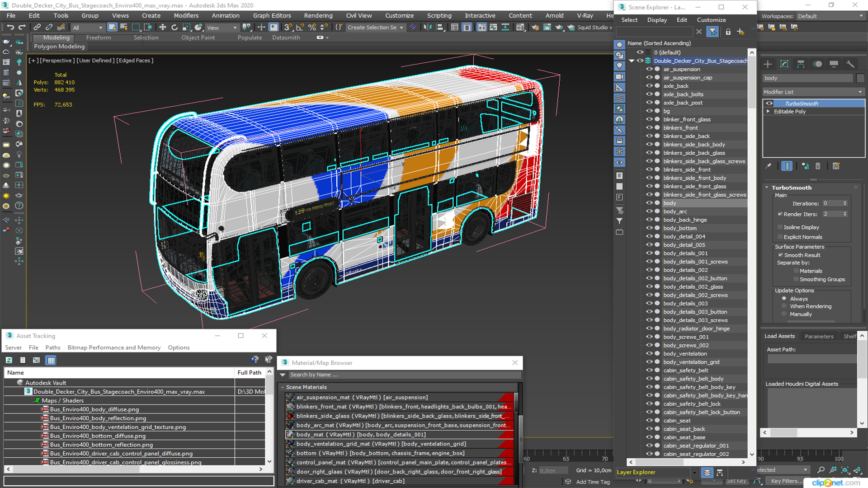Click the Undo arrow in main toolbar
The image size is (868, 488).
10,28
